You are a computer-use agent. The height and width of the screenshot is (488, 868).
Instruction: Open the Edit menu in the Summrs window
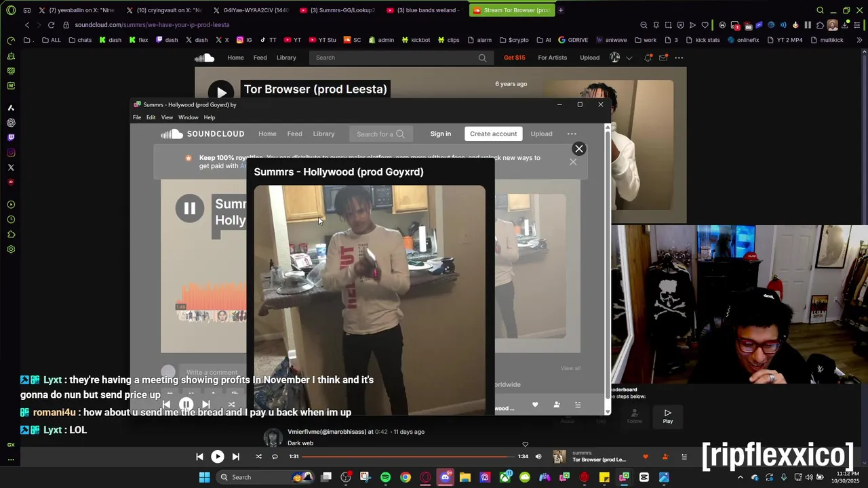(x=151, y=117)
